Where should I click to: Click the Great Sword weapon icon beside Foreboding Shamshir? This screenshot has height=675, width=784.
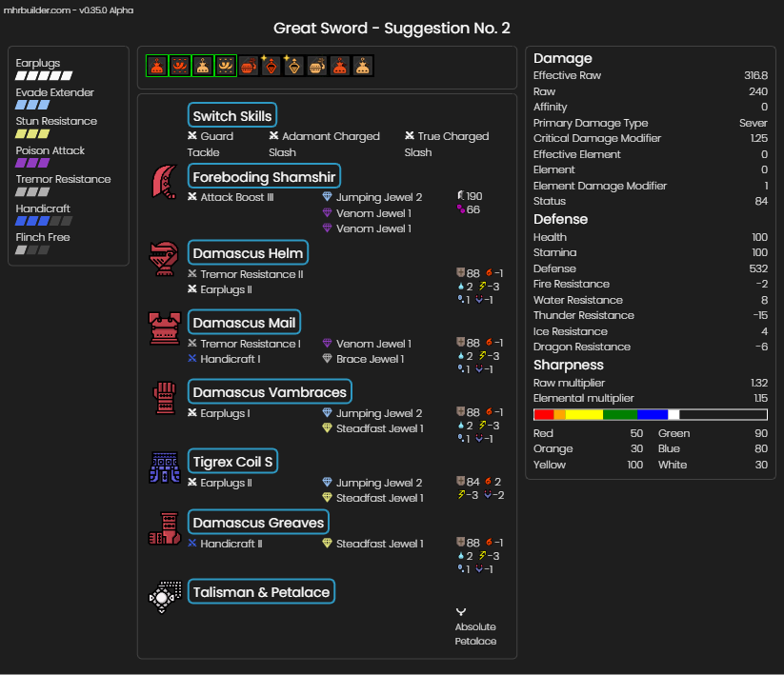point(165,182)
